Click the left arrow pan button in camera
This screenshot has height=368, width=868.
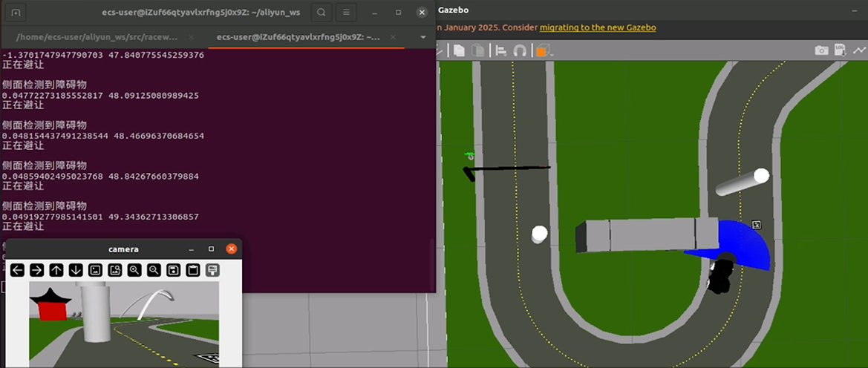pos(18,270)
